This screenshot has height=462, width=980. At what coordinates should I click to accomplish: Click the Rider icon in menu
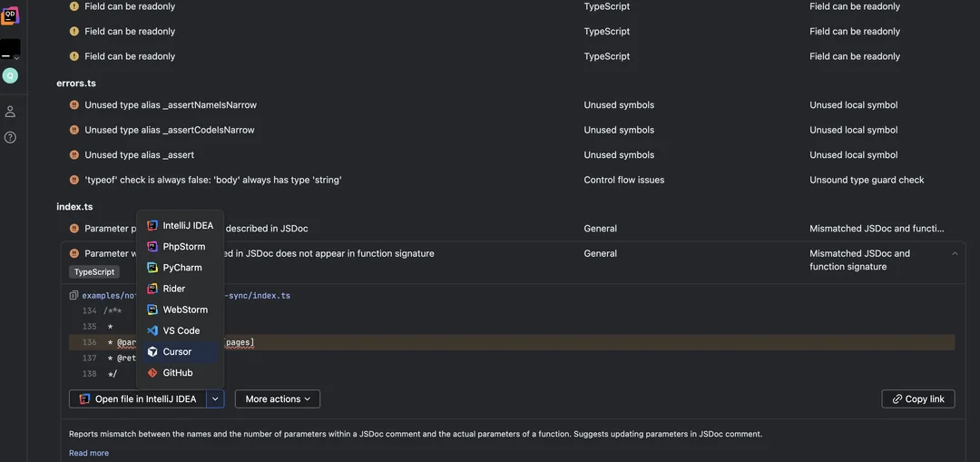coord(152,289)
